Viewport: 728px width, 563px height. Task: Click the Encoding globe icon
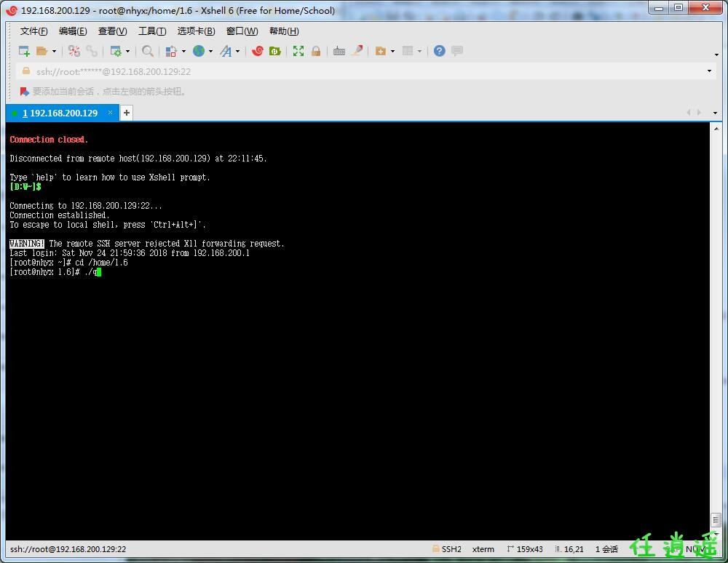click(x=199, y=51)
